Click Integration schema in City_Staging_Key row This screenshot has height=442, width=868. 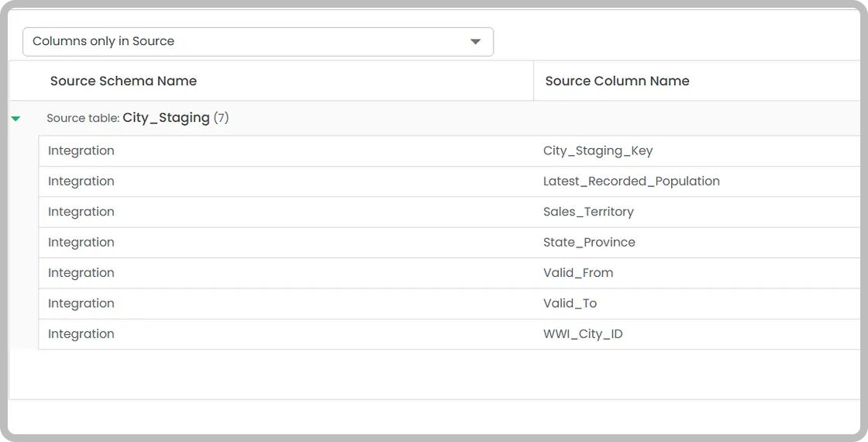tap(81, 150)
